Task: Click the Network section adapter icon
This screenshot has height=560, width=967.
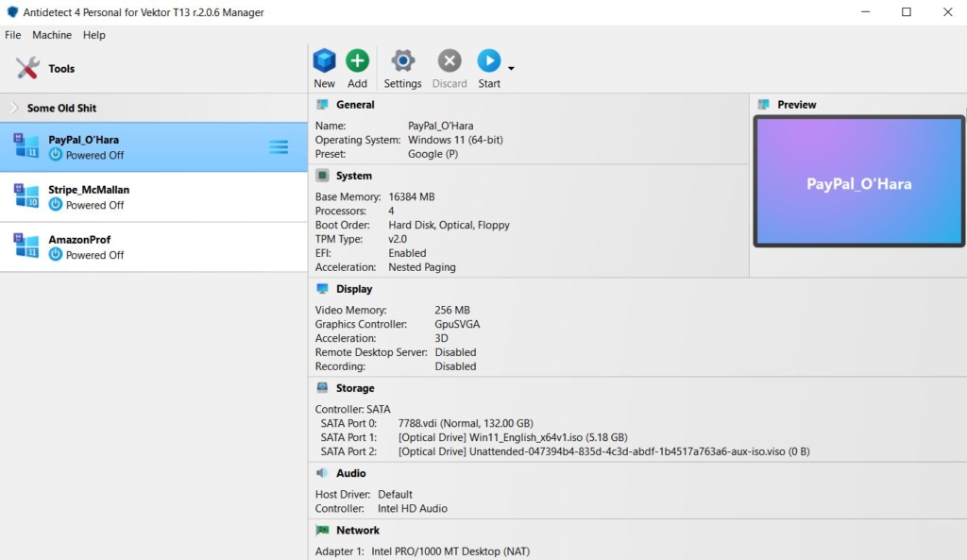Action: (x=323, y=531)
